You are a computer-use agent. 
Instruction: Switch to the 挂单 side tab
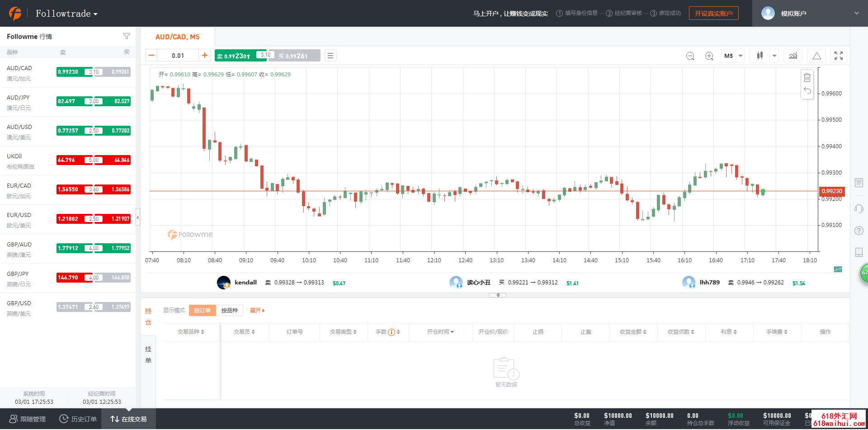click(148, 354)
